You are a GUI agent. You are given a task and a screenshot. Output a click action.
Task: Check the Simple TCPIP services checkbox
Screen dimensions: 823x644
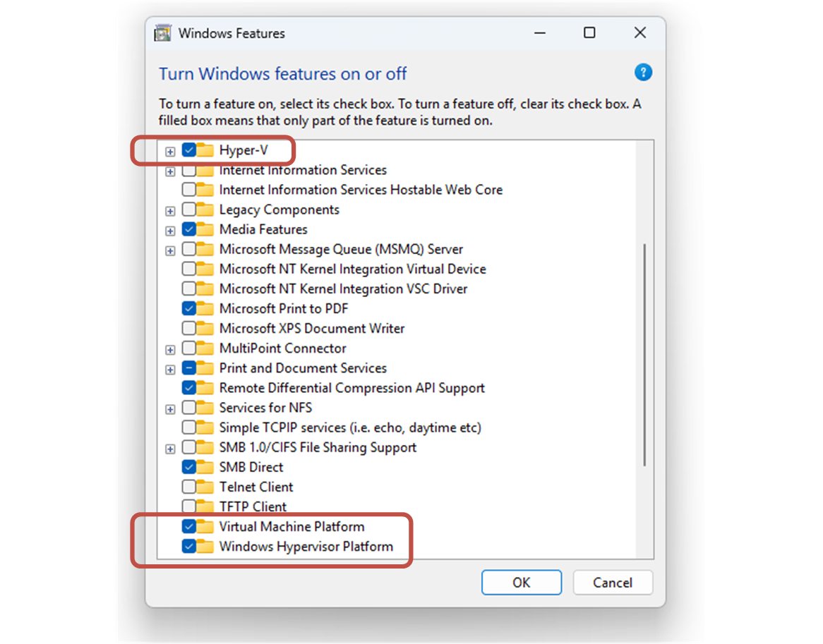click(x=189, y=427)
